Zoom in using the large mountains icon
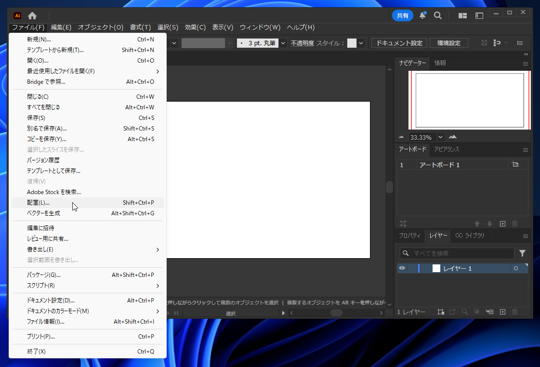This screenshot has height=367, width=540. (x=453, y=137)
